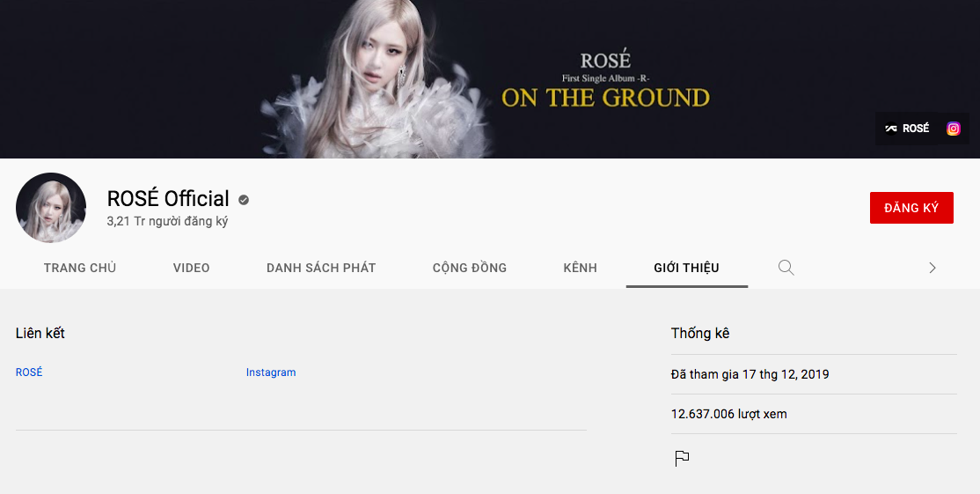The height and width of the screenshot is (494, 980).
Task: Open the Instagram link under Liên kết
Action: point(271,372)
